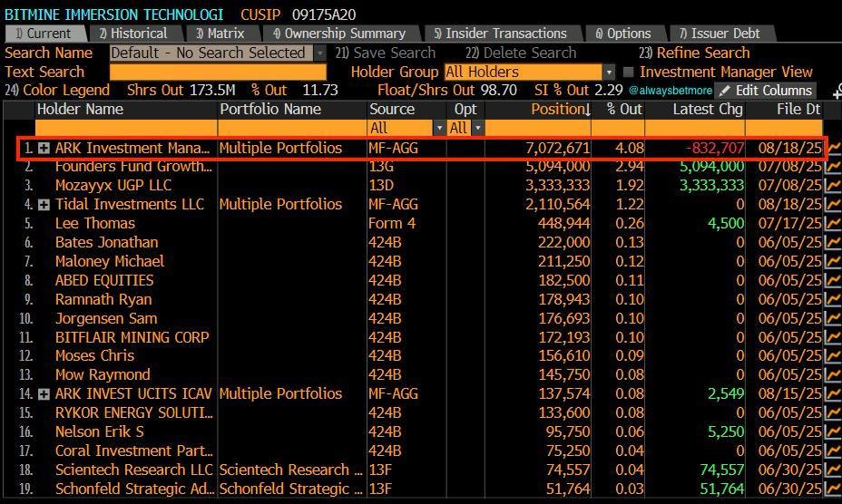842x504 pixels.
Task: Open chart icon for ARK INVEST UCITS ICAV row
Action: [x=834, y=394]
